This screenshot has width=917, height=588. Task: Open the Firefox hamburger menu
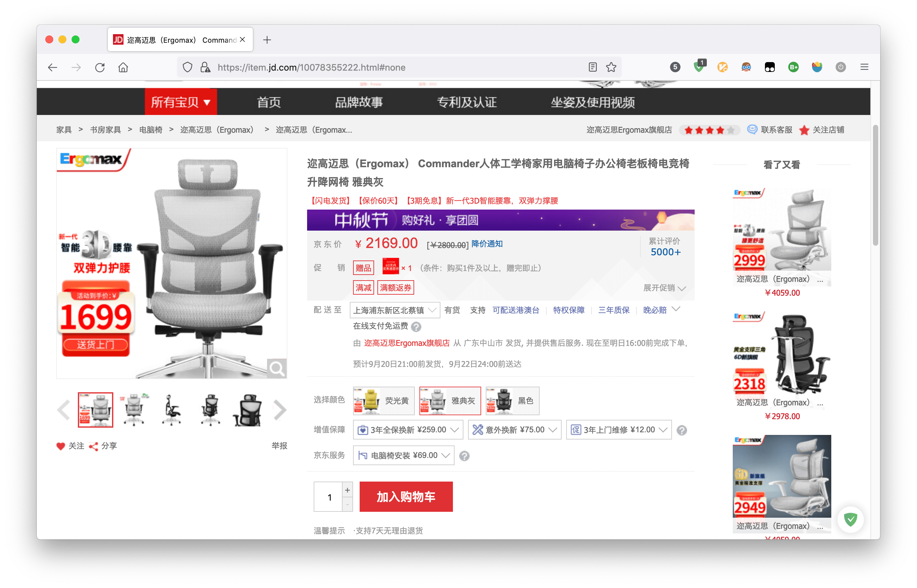click(864, 67)
